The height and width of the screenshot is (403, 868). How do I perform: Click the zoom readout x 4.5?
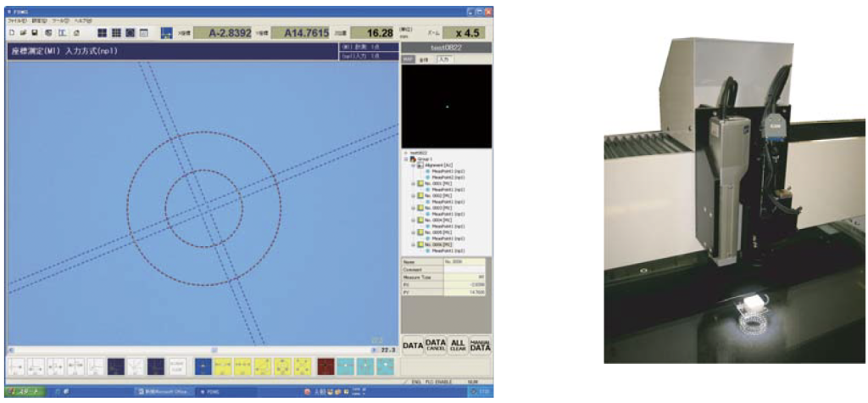465,33
